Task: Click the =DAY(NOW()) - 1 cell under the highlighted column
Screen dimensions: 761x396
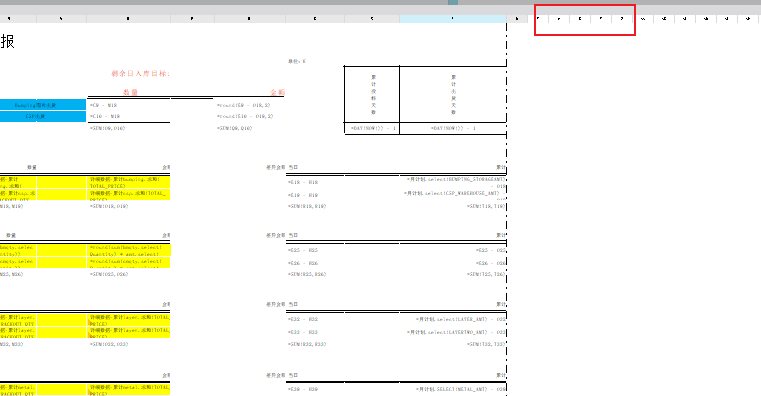Action: (x=453, y=128)
